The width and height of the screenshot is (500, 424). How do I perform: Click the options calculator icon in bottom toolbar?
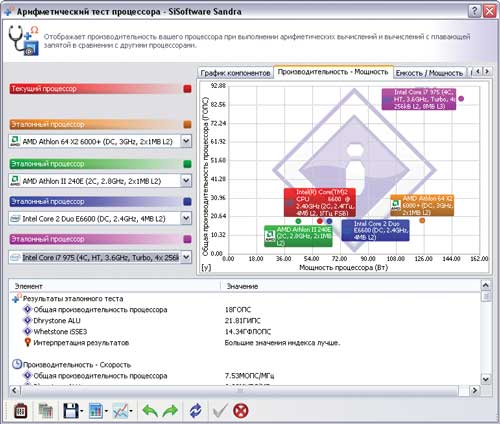tap(21, 411)
